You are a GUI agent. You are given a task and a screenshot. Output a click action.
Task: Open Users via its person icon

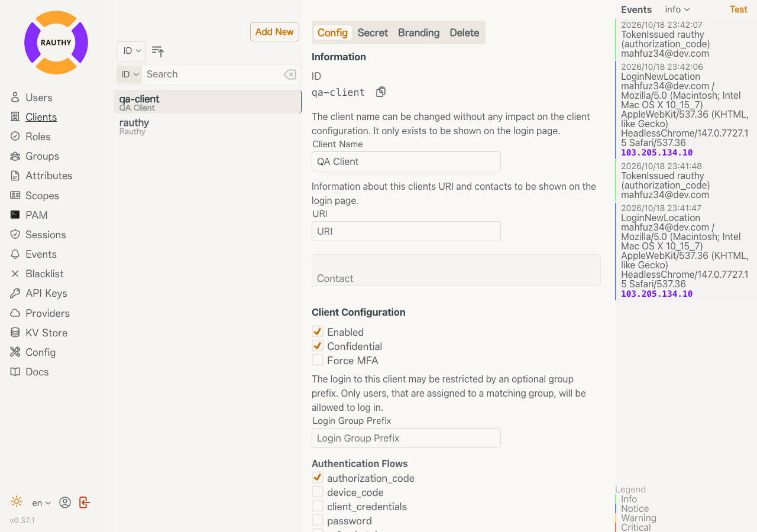[15, 98]
